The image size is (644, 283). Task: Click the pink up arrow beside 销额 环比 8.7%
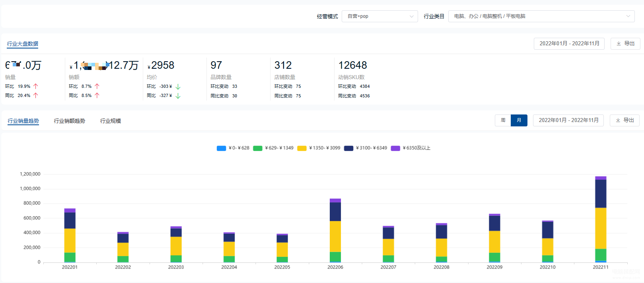pos(97,86)
